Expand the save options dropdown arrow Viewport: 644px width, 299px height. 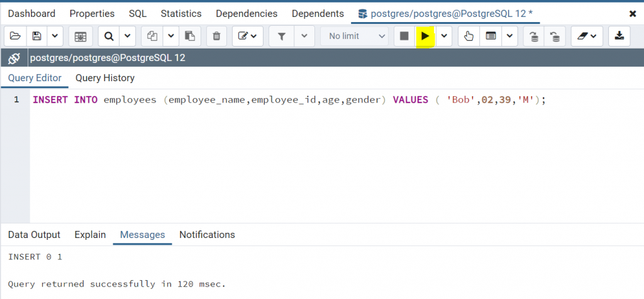click(x=55, y=36)
